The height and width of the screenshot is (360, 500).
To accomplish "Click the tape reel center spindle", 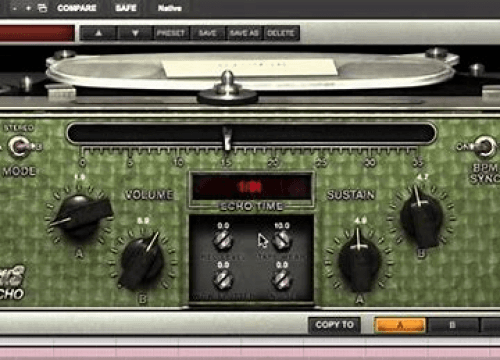I will (x=227, y=87).
